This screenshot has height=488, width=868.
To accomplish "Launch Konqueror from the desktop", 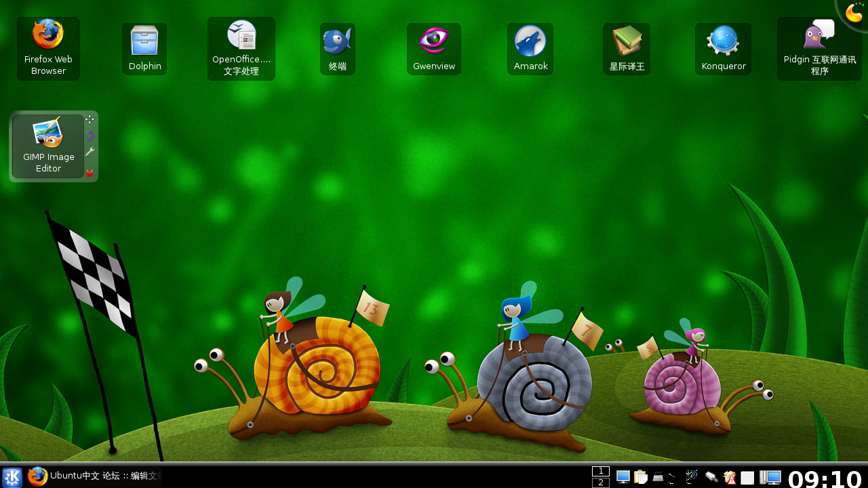I will point(723,49).
